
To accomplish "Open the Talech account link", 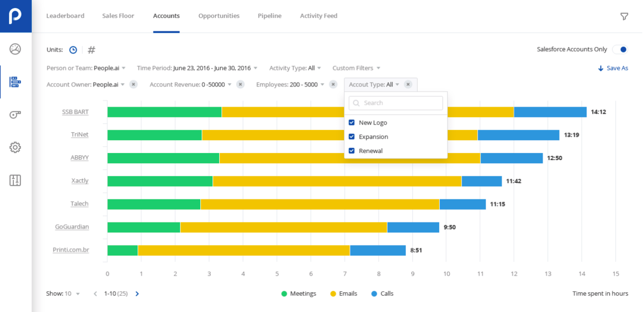I will [x=79, y=204].
